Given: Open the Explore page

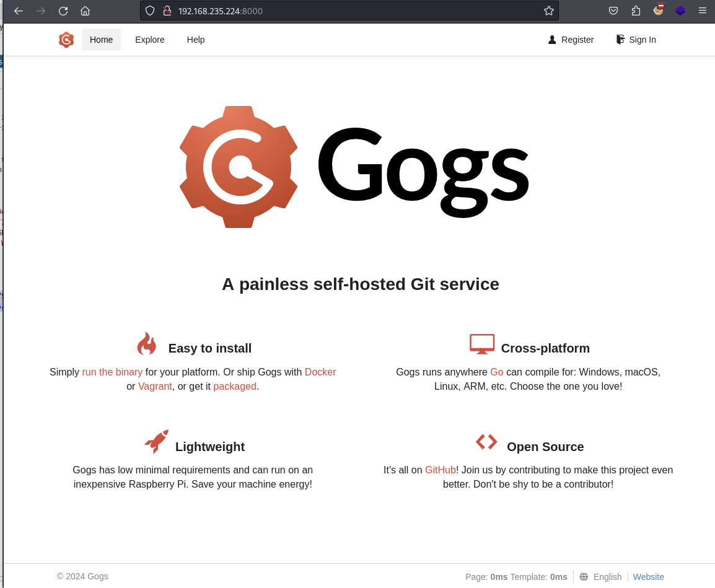Looking at the screenshot, I should [150, 40].
